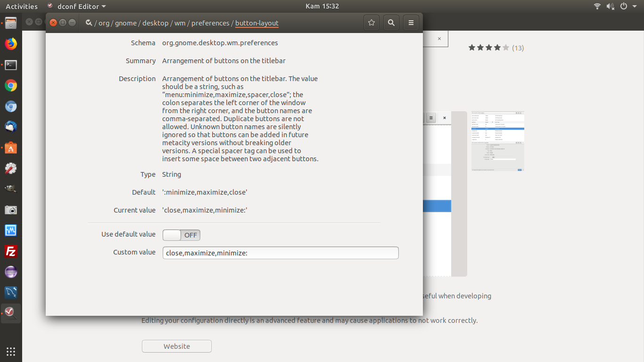Open Files from the dock
The height and width of the screenshot is (362, 644).
[x=11, y=23]
